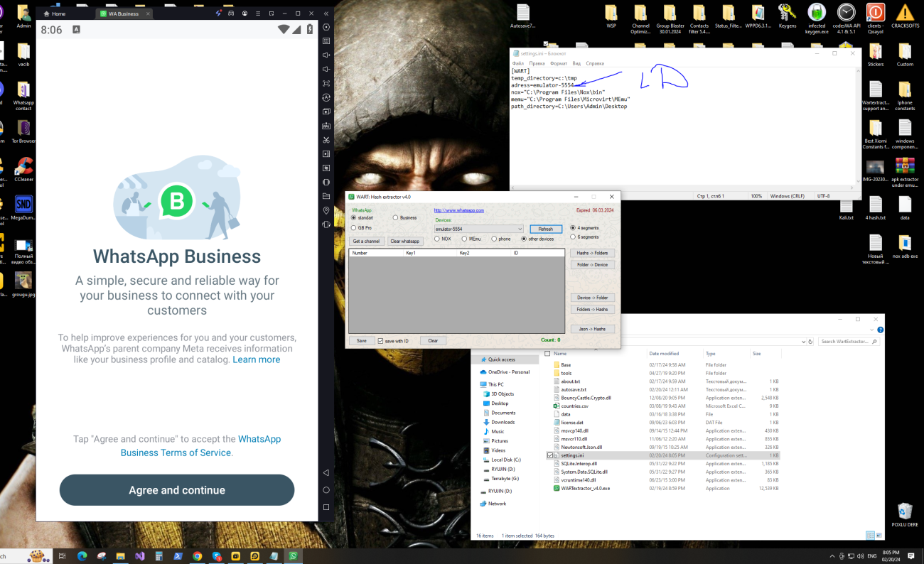
Task: Click the Android back triangle button
Action: click(x=326, y=472)
